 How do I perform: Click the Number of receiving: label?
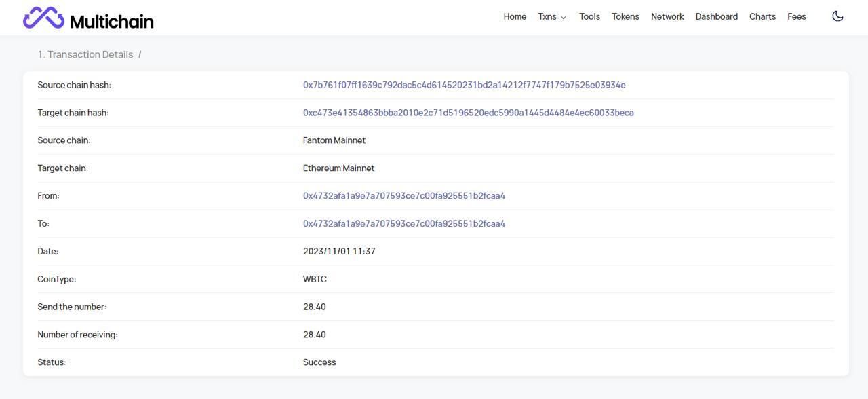[x=77, y=335]
